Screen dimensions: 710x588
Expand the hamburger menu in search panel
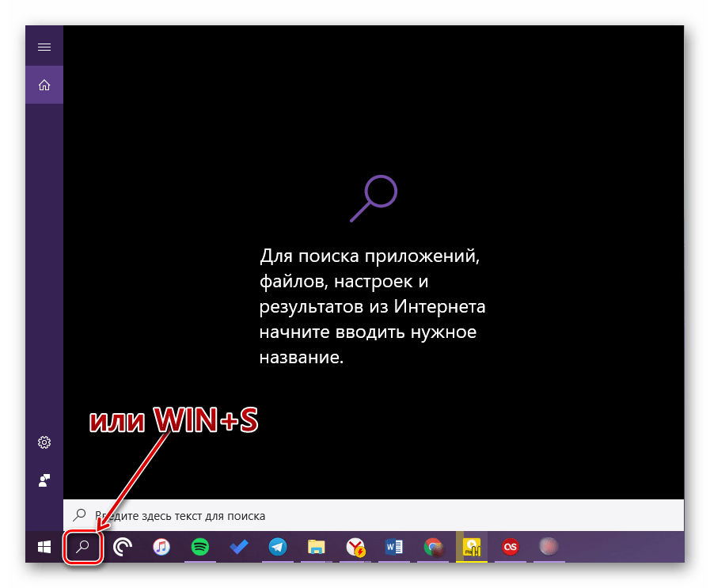[44, 47]
